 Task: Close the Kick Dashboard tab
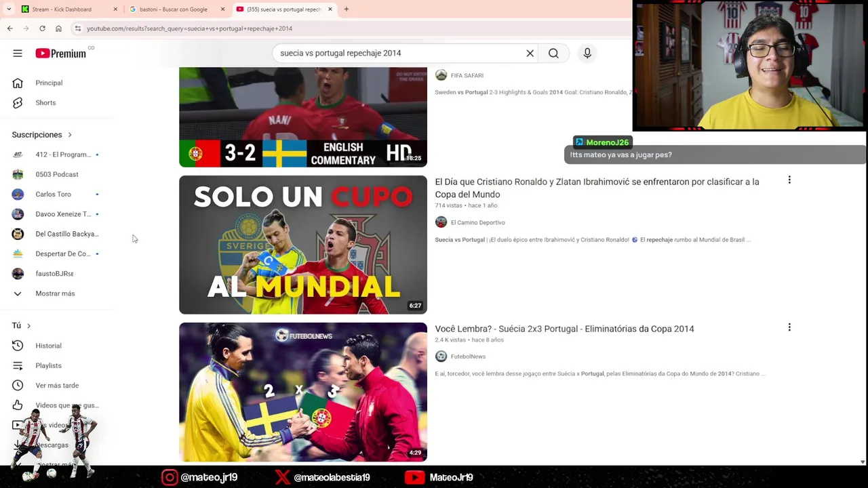pyautogui.click(x=115, y=9)
